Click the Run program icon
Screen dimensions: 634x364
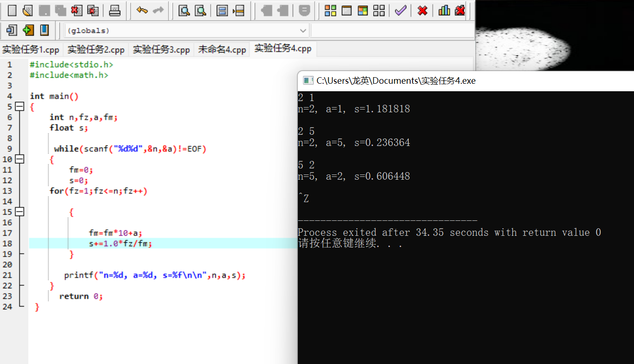coord(346,10)
